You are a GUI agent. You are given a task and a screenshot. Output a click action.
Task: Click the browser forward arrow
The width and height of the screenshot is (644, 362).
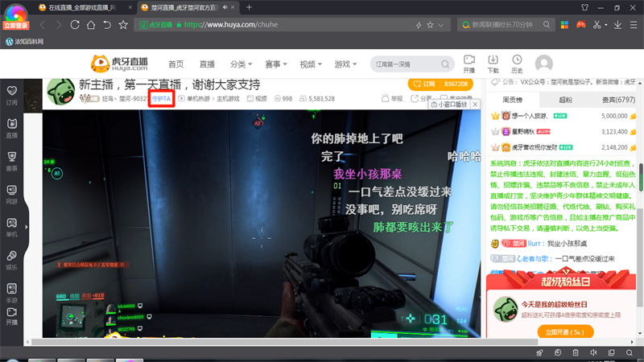tap(59, 25)
